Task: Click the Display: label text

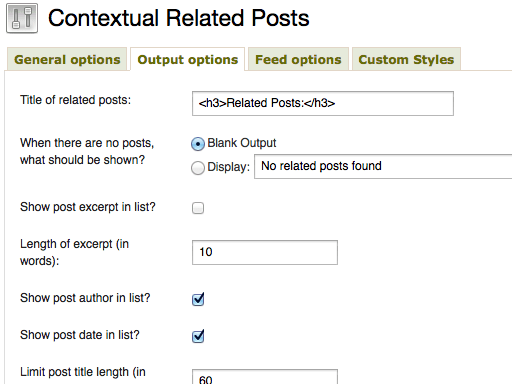Action: (229, 167)
